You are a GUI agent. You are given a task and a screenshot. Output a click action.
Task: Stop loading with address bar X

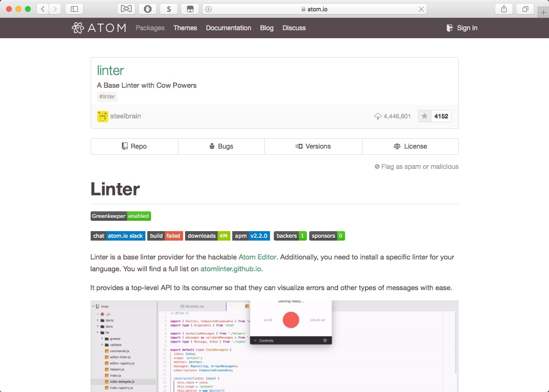(421, 9)
